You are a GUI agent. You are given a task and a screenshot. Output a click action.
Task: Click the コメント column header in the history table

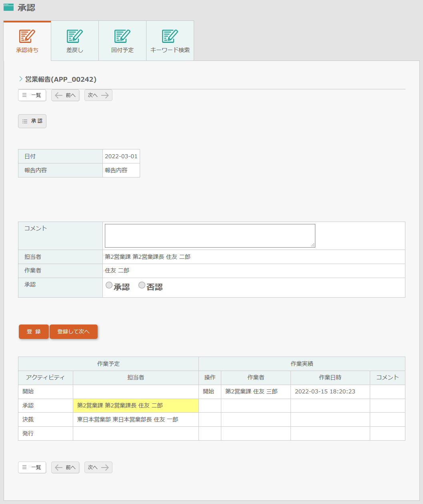(x=387, y=378)
